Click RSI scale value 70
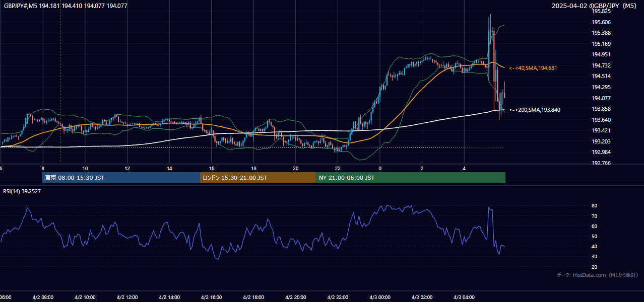Screen dimensions: 644x302 (595, 216)
